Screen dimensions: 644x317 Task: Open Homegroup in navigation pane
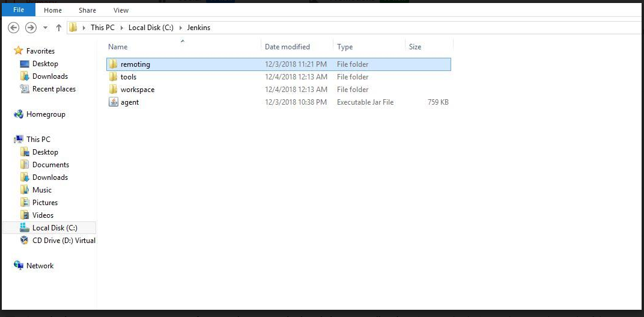click(x=46, y=114)
